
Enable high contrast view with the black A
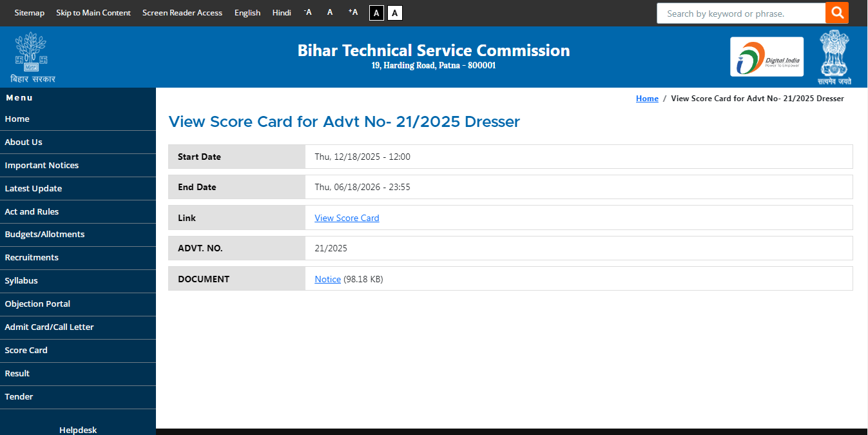click(376, 12)
